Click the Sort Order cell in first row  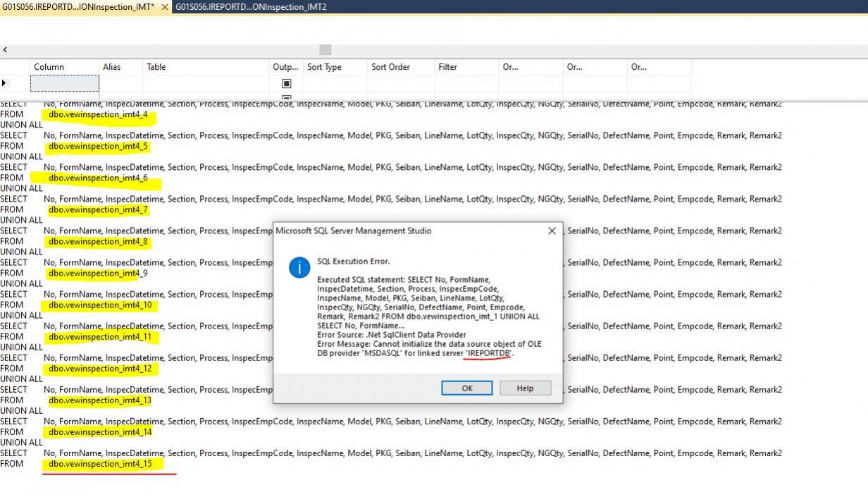pos(401,83)
